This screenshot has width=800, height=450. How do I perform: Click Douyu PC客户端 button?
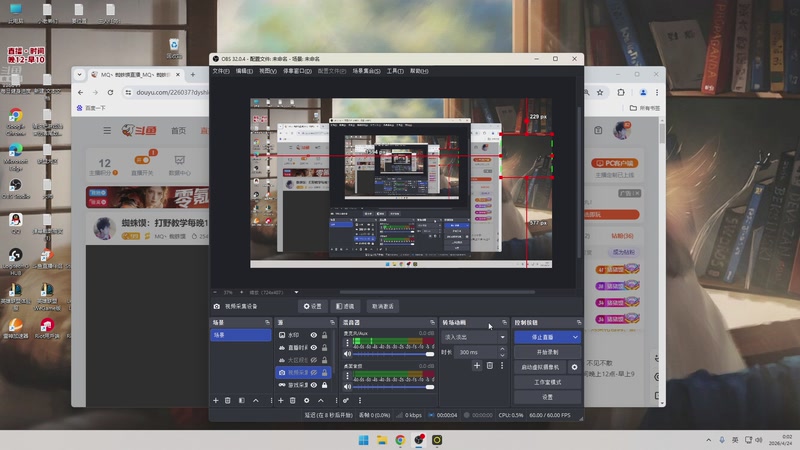tap(615, 163)
